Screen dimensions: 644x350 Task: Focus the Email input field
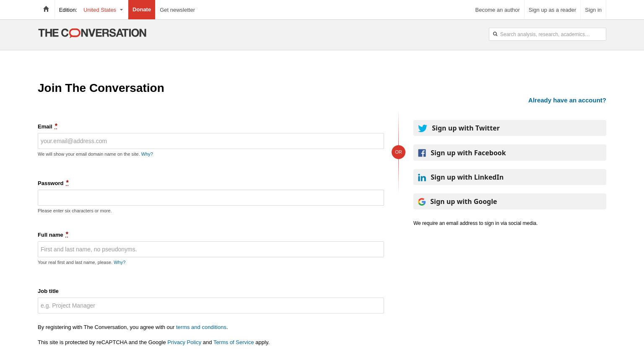click(211, 141)
